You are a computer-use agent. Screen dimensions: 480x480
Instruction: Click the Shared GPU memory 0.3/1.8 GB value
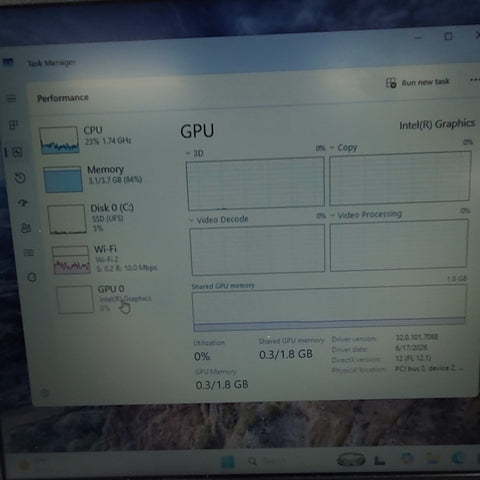pyautogui.click(x=286, y=354)
